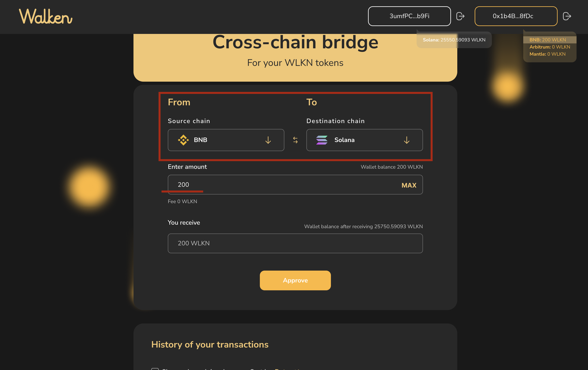The image size is (588, 370).
Task: Click the Walken logo
Action: click(x=46, y=16)
